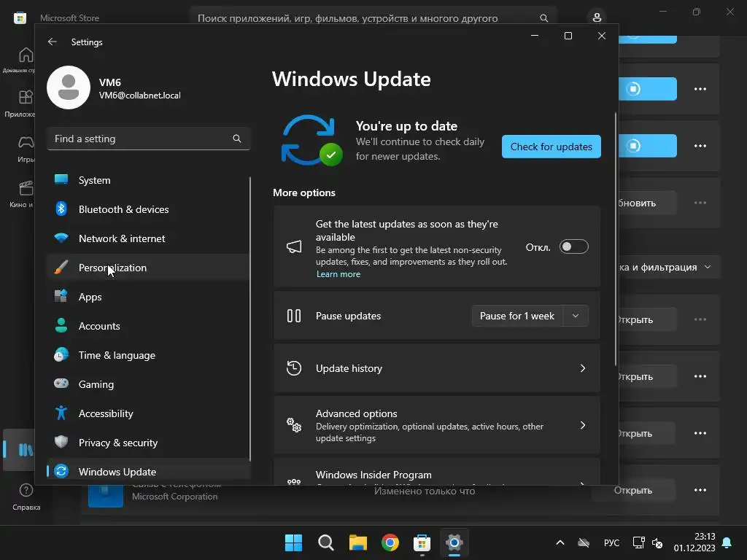Screen dimensions: 747x560
Task: Open taskbar Search
Action: click(x=326, y=542)
